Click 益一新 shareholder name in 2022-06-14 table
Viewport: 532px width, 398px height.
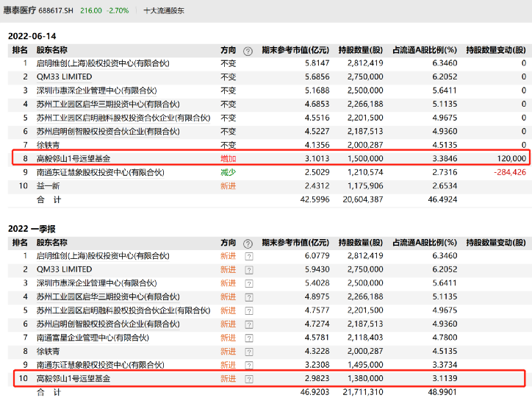pyautogui.click(x=49, y=186)
